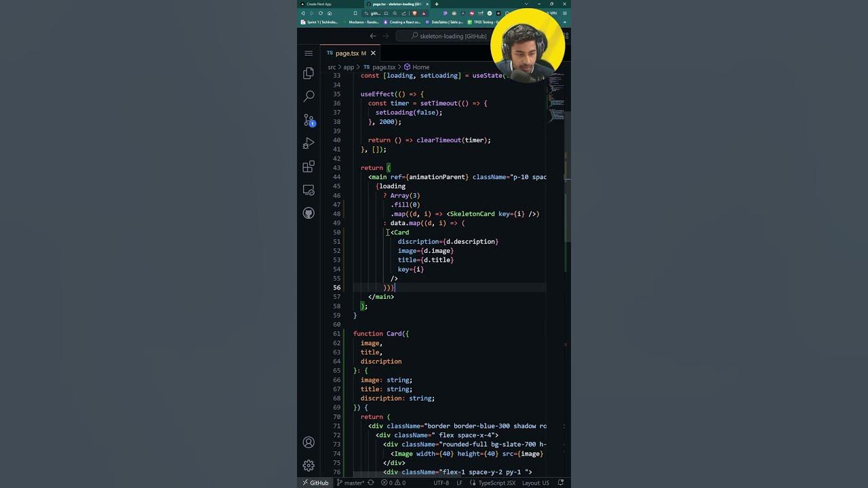868x488 pixels.
Task: Click function Card declaration on line 61
Action: pos(377,333)
